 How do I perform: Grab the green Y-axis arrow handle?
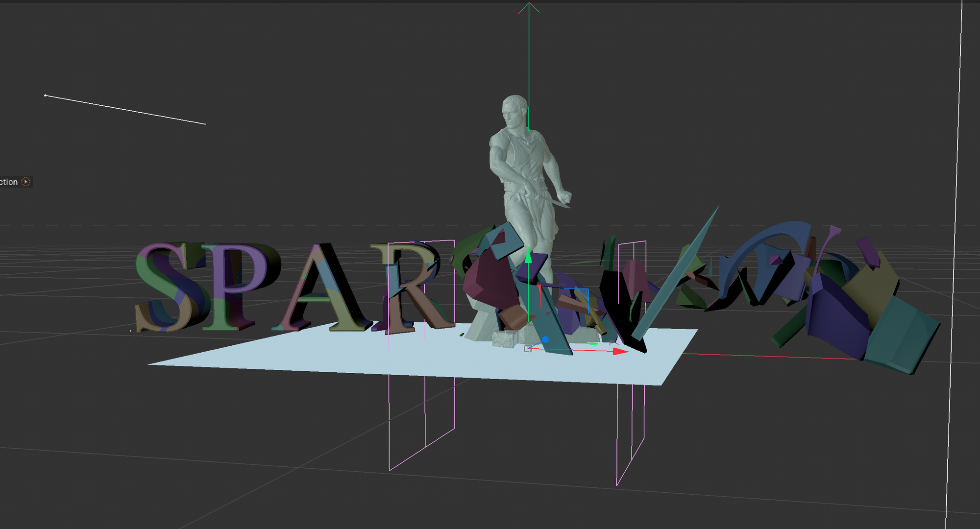pos(528,257)
